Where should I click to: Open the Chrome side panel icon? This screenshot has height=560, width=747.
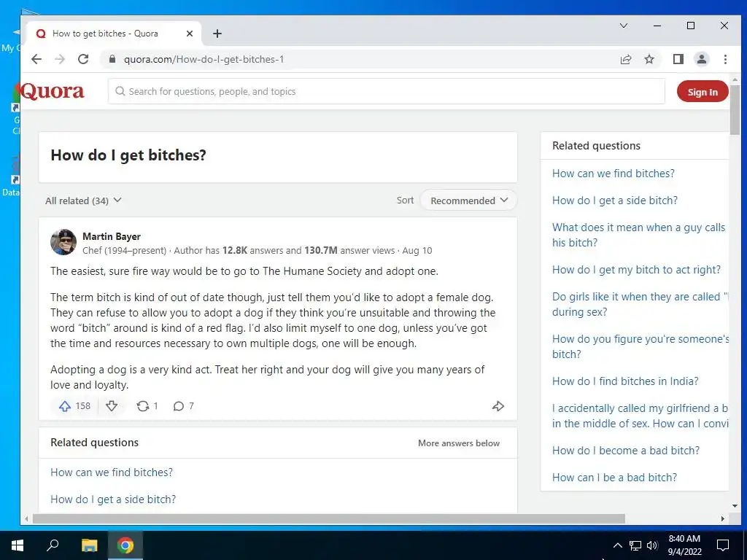click(678, 59)
